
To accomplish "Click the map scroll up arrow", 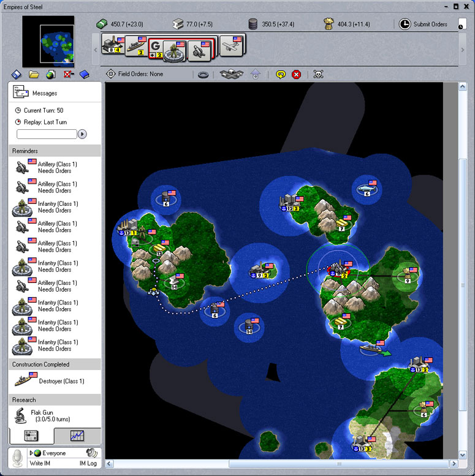I will (x=462, y=87).
